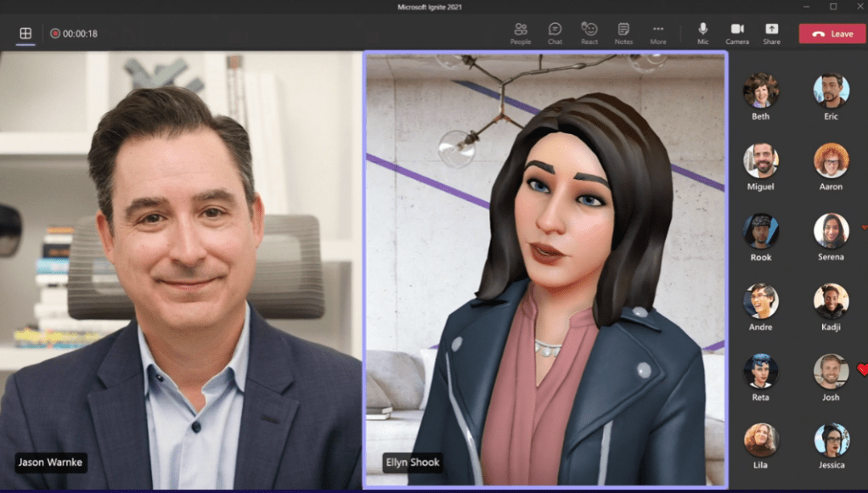868x493 pixels.
Task: Open the meeting Chat
Action: pyautogui.click(x=555, y=33)
